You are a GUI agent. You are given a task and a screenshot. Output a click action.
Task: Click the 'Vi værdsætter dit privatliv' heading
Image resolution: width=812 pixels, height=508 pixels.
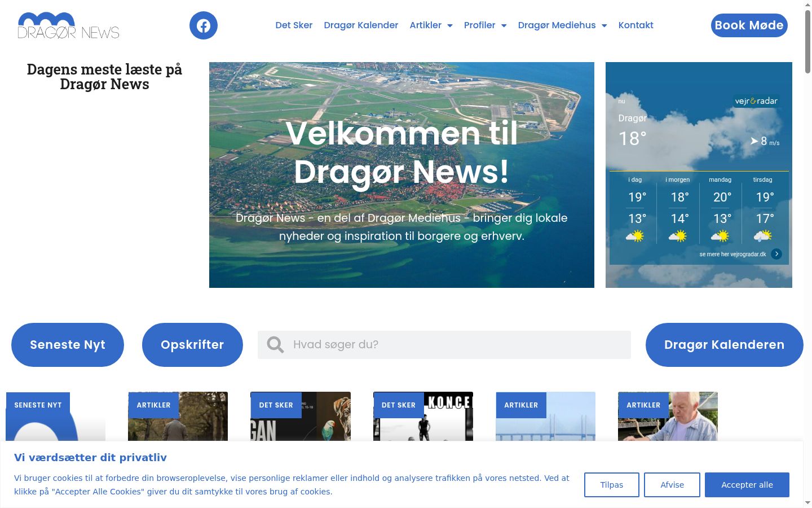(x=90, y=458)
